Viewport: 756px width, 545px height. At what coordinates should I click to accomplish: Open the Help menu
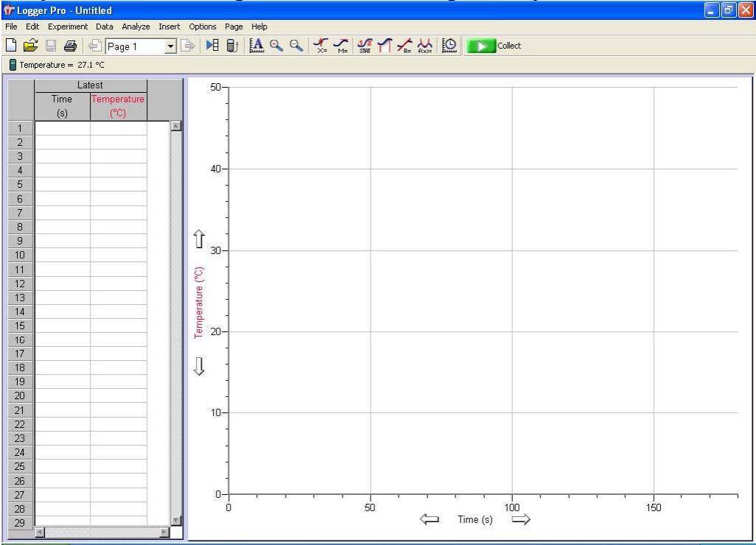pyautogui.click(x=259, y=27)
